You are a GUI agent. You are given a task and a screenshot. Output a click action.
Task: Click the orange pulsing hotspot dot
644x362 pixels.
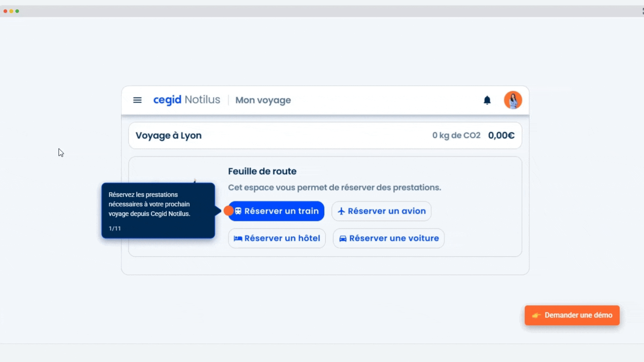click(x=228, y=211)
